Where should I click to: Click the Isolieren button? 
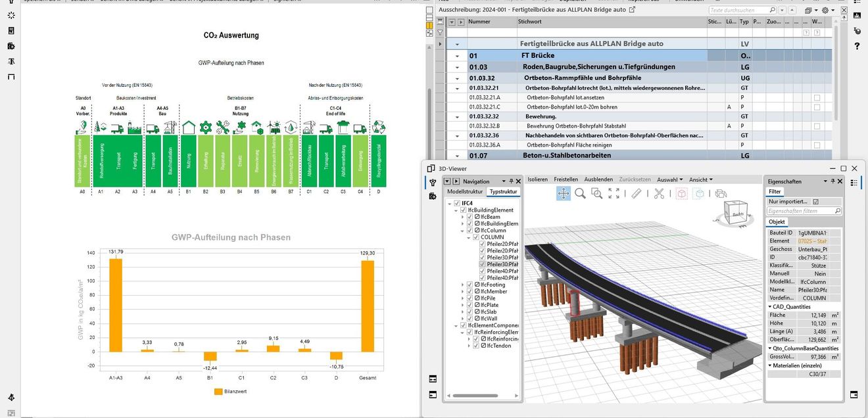537,179
